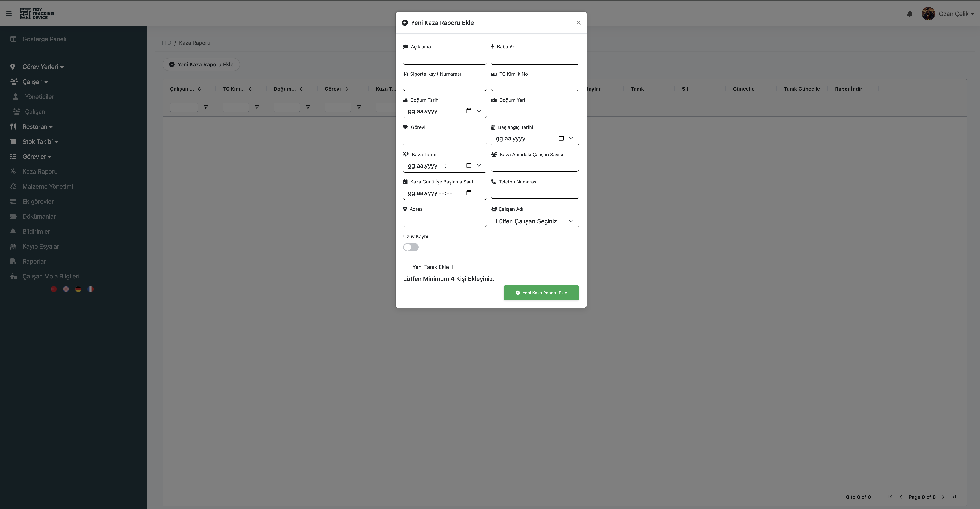Expand Stok Takibi sidebar menu
This screenshot has height=509, width=980.
click(40, 142)
